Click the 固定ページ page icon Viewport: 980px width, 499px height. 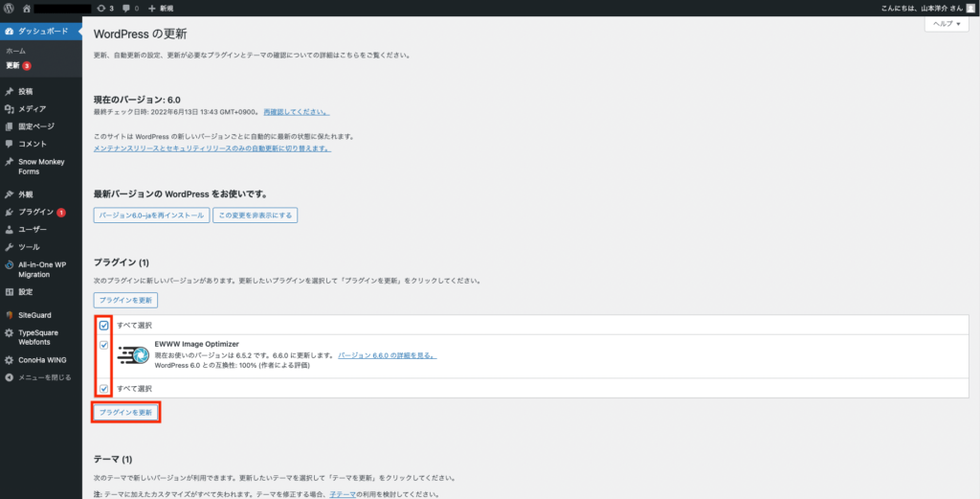(9, 126)
